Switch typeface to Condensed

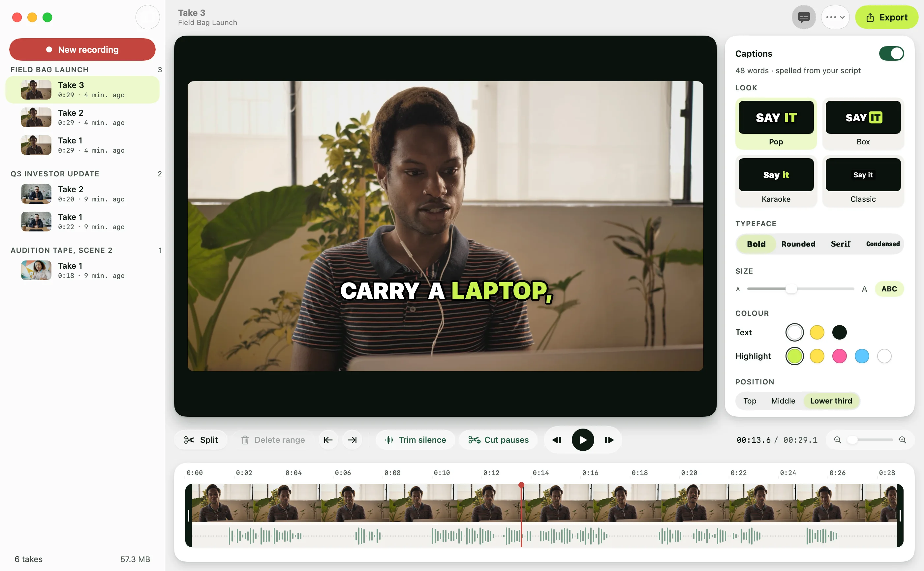pos(882,244)
